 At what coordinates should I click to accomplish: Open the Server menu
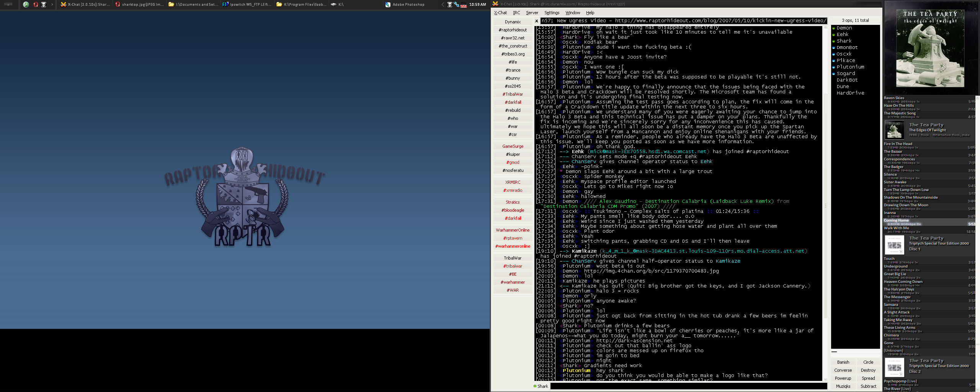[532, 13]
